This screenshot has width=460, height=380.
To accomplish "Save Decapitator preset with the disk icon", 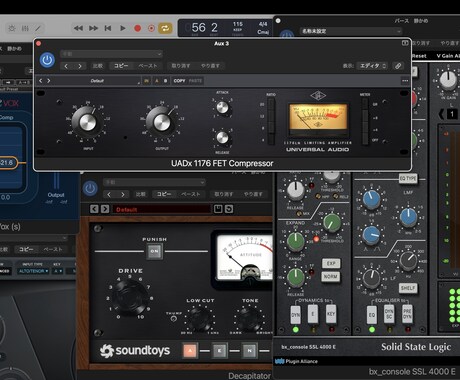I will [218, 209].
